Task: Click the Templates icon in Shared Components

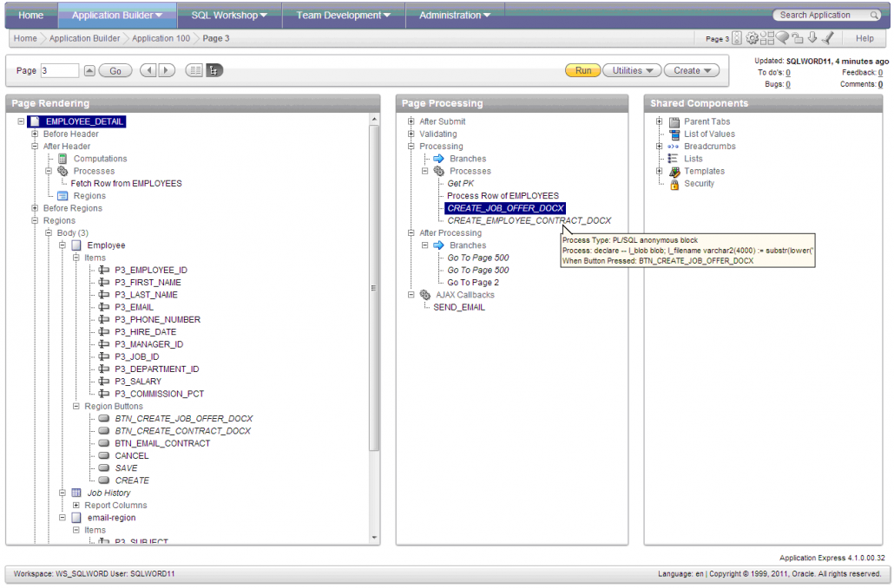Action: (x=674, y=171)
